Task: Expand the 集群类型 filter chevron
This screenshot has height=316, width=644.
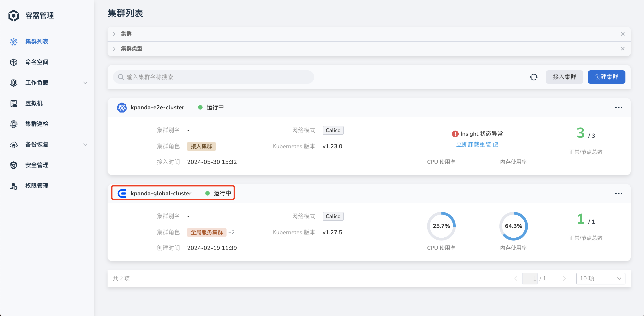Action: pos(114,49)
